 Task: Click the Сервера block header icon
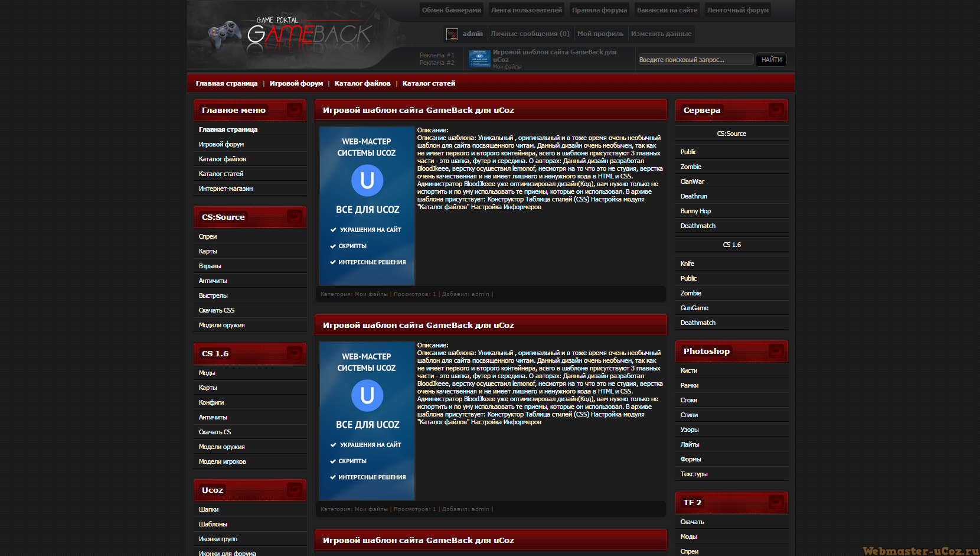click(776, 110)
